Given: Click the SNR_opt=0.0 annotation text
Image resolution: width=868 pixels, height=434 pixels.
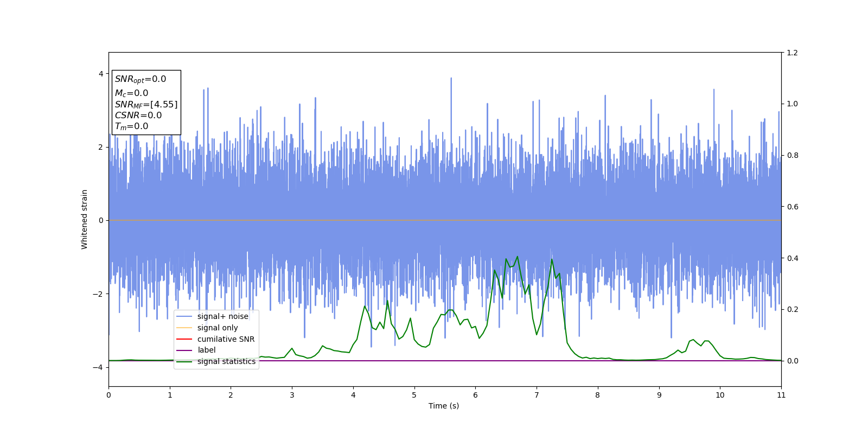Looking at the screenshot, I should pos(140,79).
